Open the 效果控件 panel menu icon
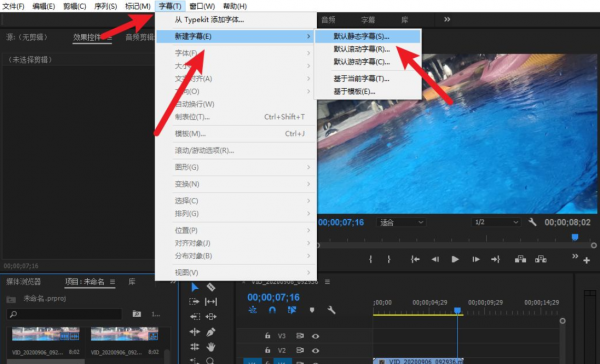The image size is (600, 364). click(109, 38)
